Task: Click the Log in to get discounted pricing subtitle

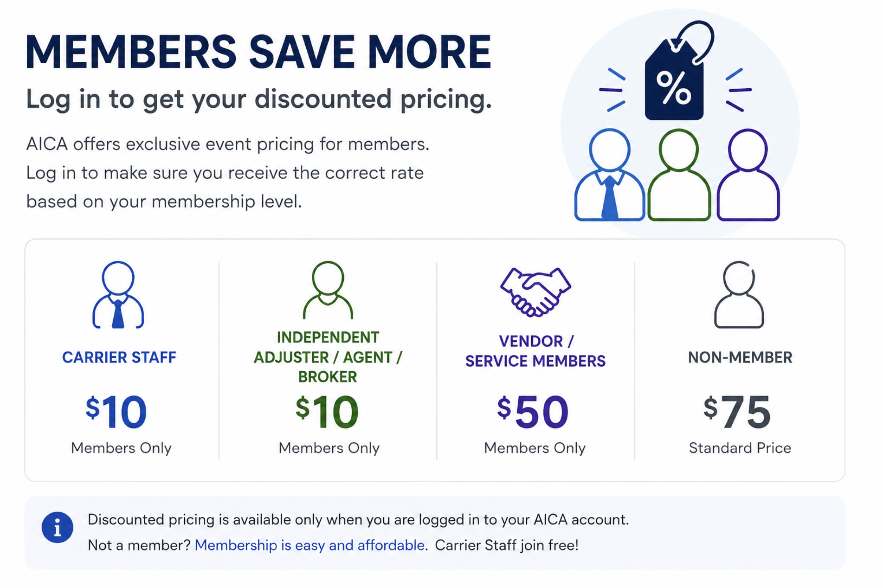Action: coord(259,99)
